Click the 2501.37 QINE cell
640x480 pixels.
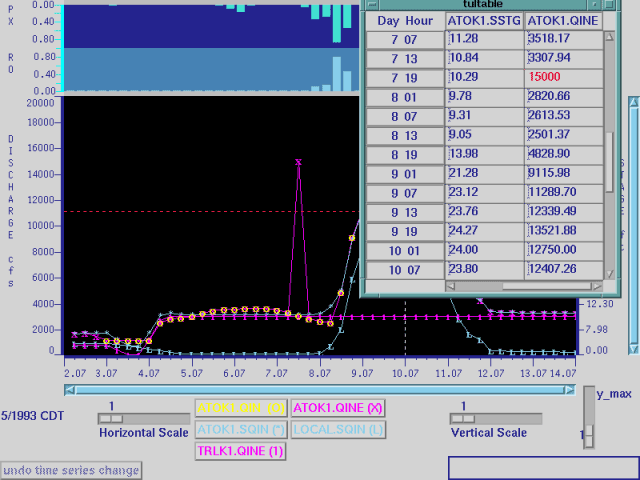pyautogui.click(x=563, y=135)
